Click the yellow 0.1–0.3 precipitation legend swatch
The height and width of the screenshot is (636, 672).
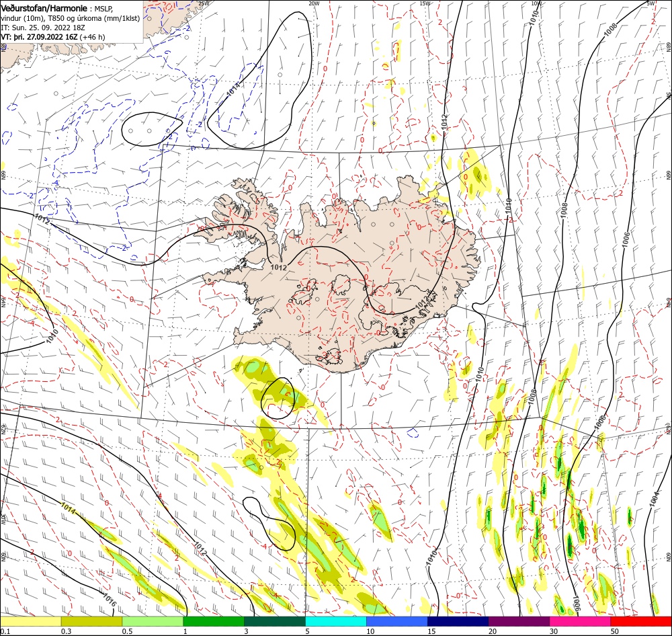30,621
